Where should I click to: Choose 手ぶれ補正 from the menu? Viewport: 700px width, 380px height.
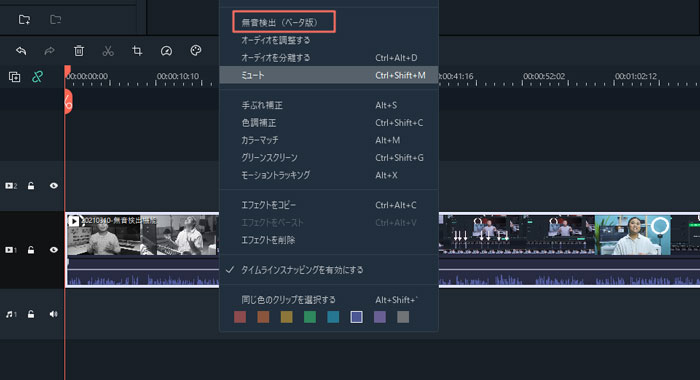(329, 105)
